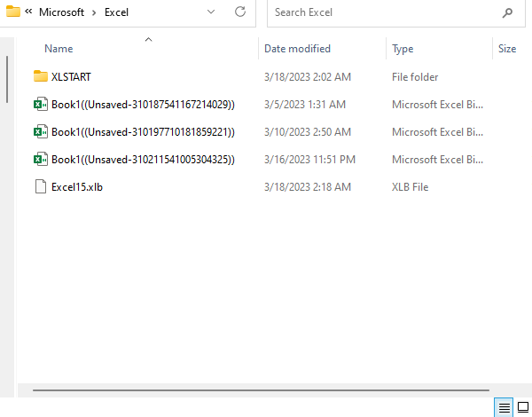This screenshot has width=532, height=417.
Task: Sort files by Name column
Action: (x=59, y=49)
